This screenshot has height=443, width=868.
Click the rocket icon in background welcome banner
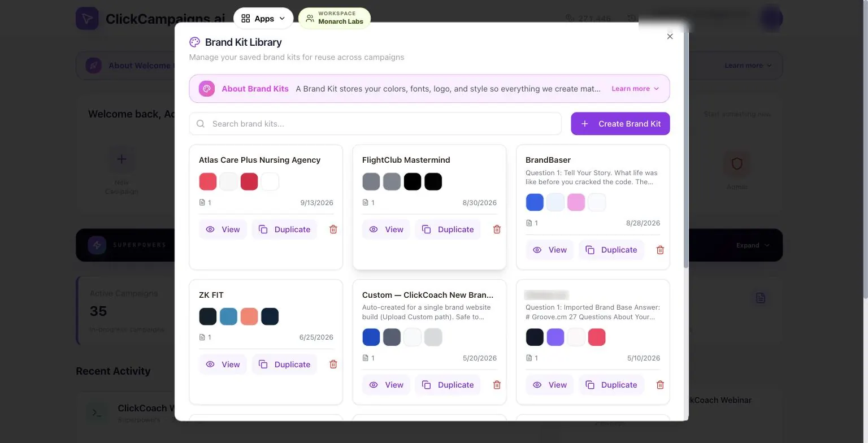pos(94,66)
